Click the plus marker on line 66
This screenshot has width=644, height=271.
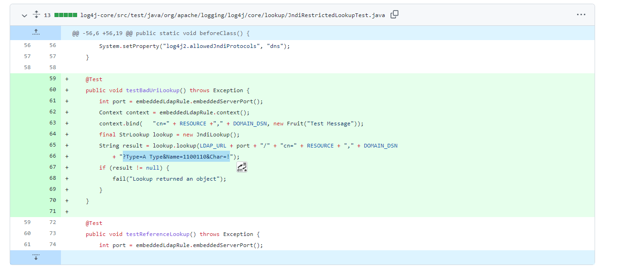67,157
